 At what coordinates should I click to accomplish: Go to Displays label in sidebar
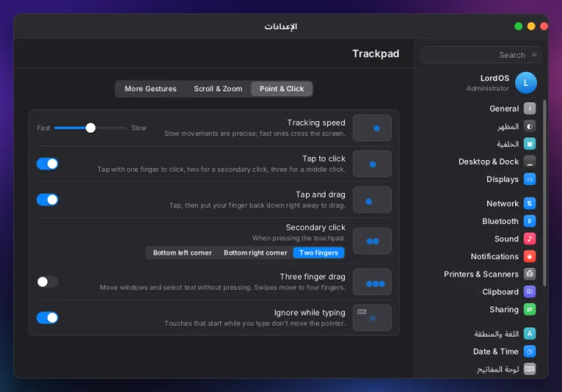point(502,180)
